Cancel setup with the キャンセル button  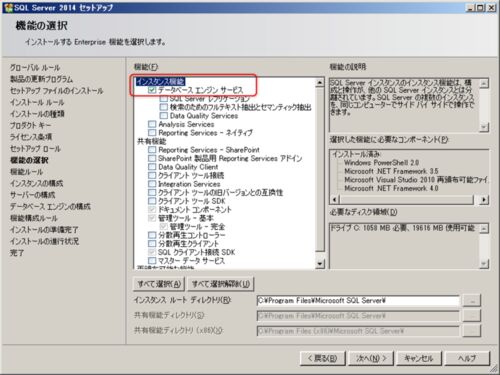419,358
